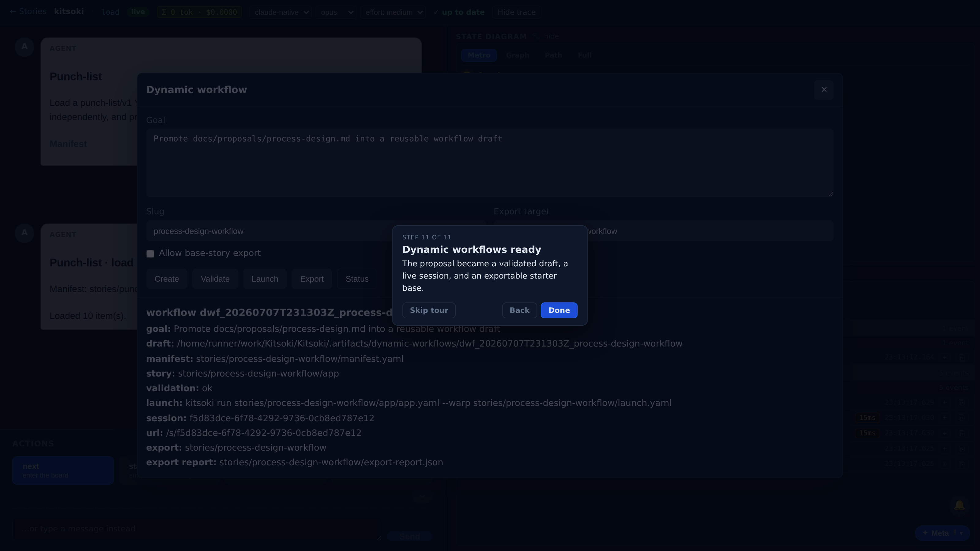Hide the state diagram panel
Screen dimensions: 980x551
(551, 36)
